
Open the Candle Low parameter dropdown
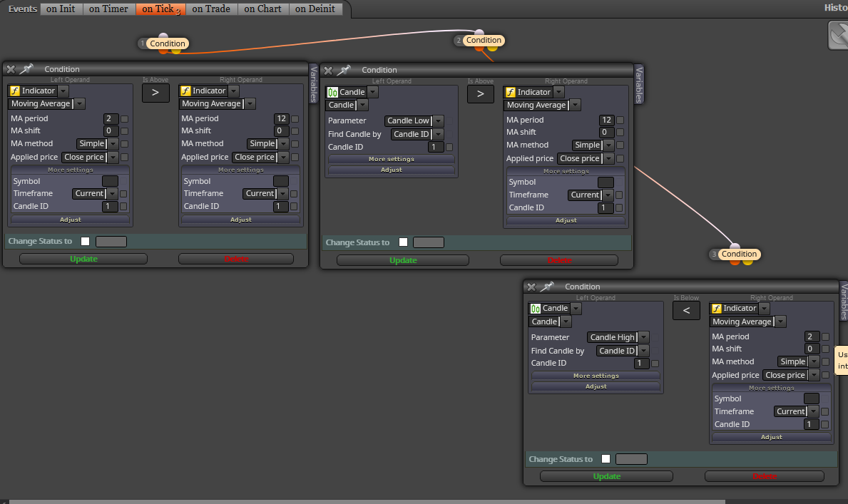point(414,120)
